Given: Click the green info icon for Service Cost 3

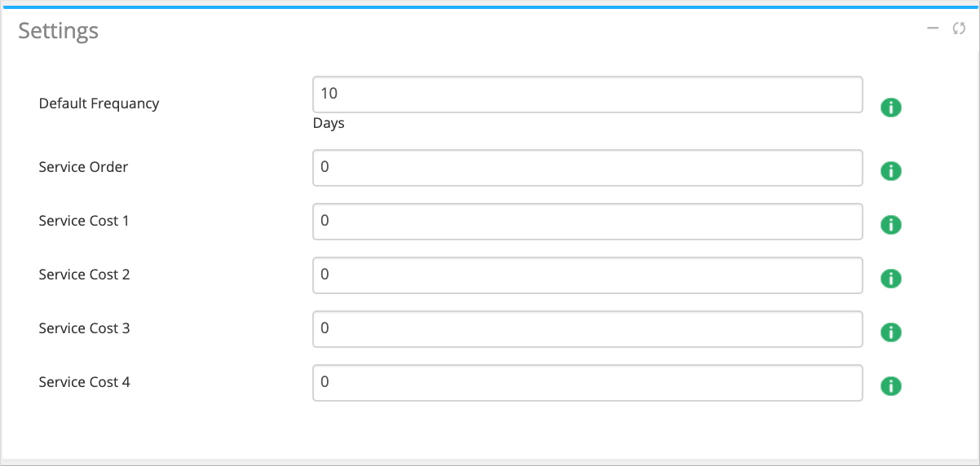Looking at the screenshot, I should (x=891, y=332).
